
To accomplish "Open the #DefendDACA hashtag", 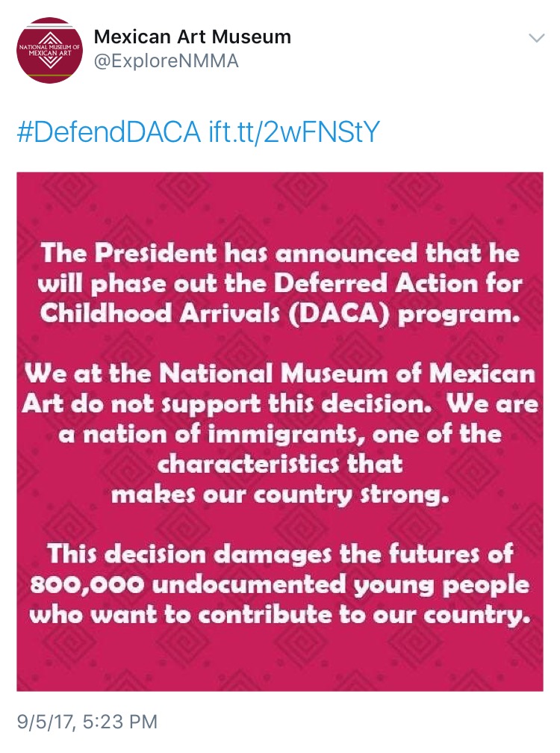I will pyautogui.click(x=108, y=131).
